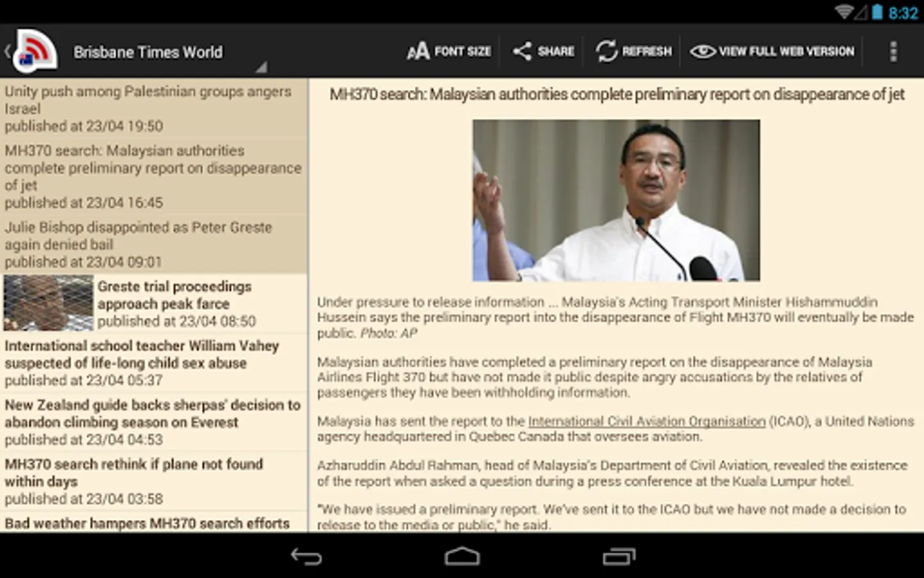Image resolution: width=924 pixels, height=578 pixels.
Task: Tap the battery status icon
Action: (x=877, y=12)
